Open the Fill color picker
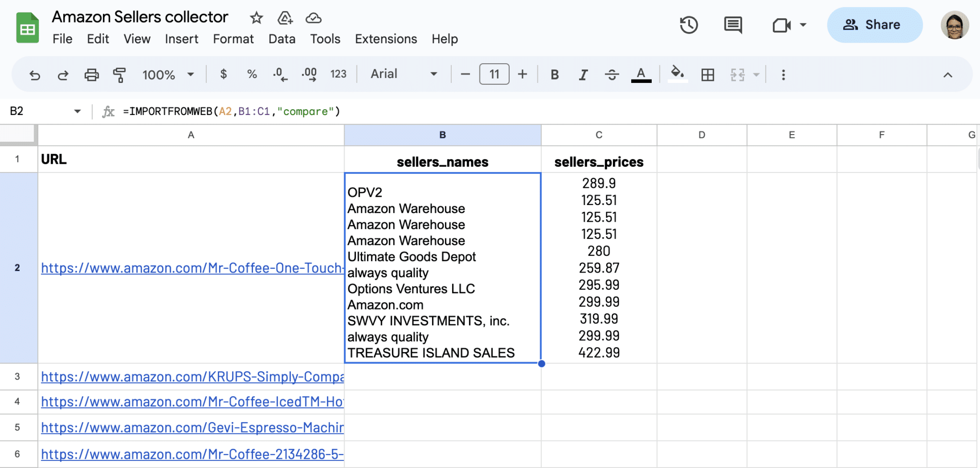 pos(678,74)
